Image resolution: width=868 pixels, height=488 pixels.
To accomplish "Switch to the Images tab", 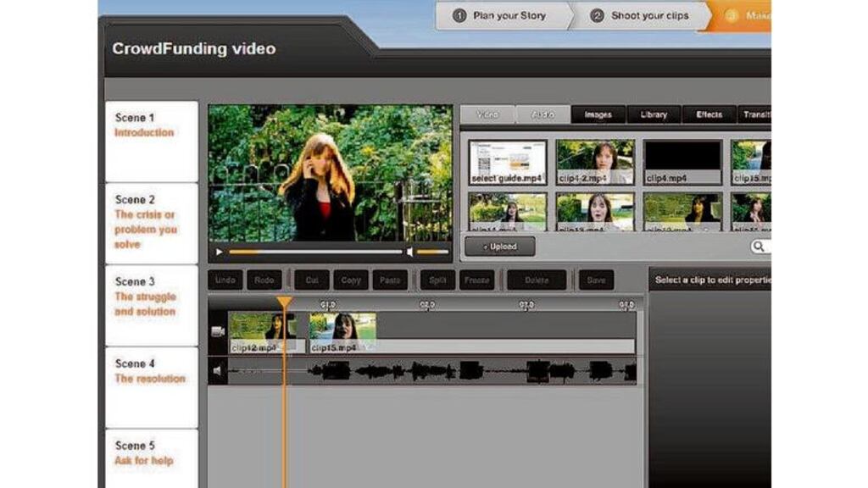I will pos(598,113).
